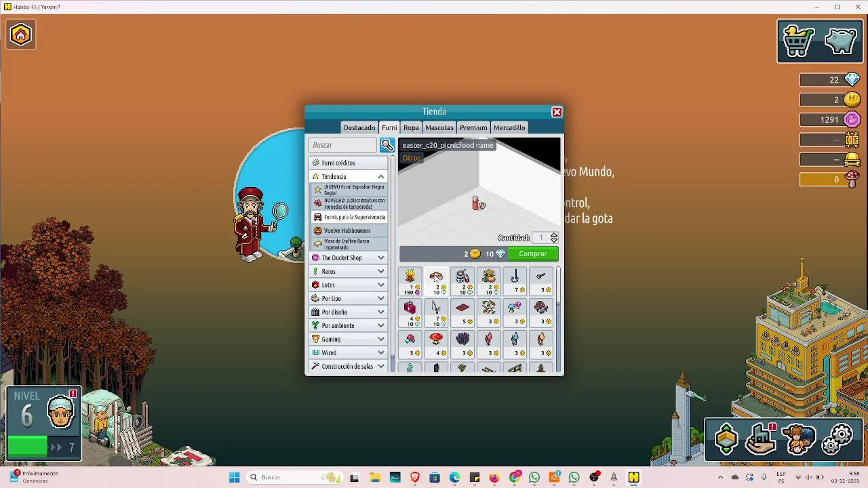The height and width of the screenshot is (488, 868).
Task: Switch to the Furni tab
Action: pyautogui.click(x=389, y=127)
